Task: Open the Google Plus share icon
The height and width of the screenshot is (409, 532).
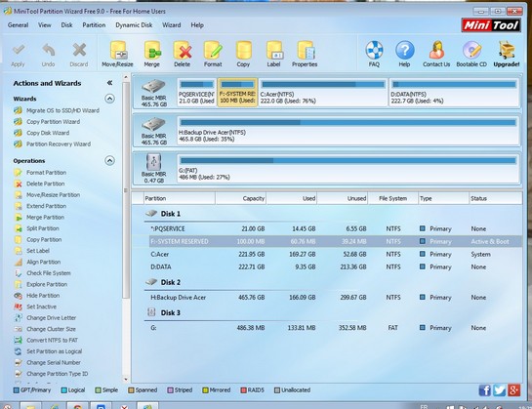Action: click(x=514, y=390)
